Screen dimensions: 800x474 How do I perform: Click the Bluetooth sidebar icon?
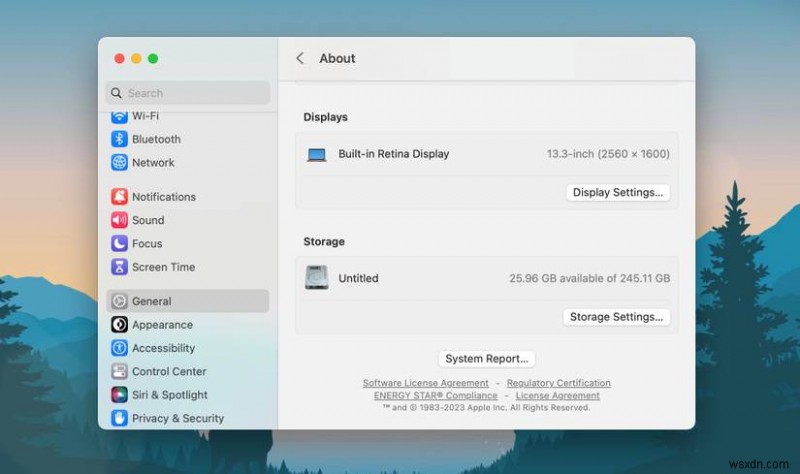pyautogui.click(x=119, y=139)
